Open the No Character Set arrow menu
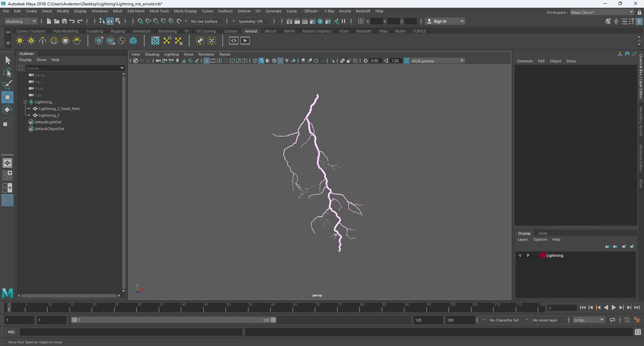 (484, 320)
